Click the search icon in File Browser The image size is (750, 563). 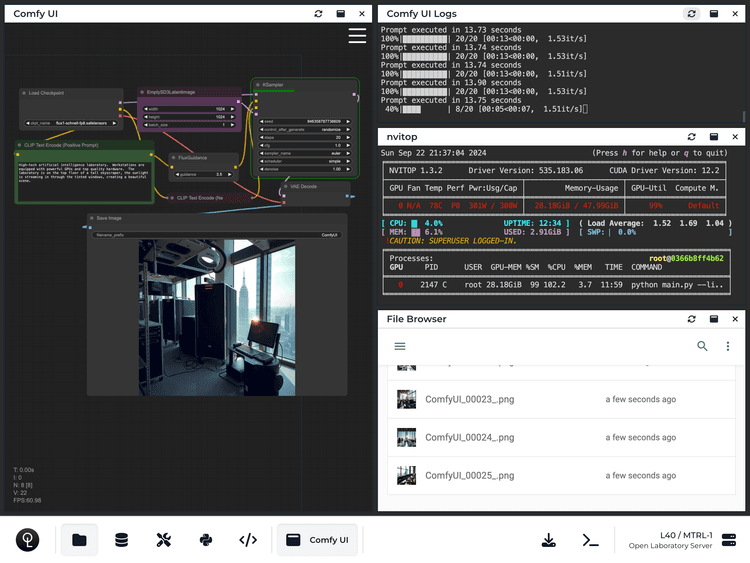pos(702,346)
